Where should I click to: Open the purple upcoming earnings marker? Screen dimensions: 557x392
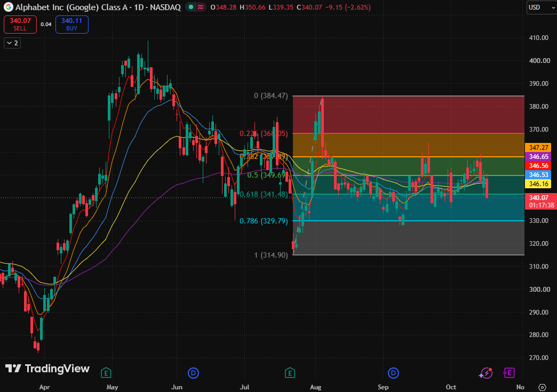click(x=509, y=373)
